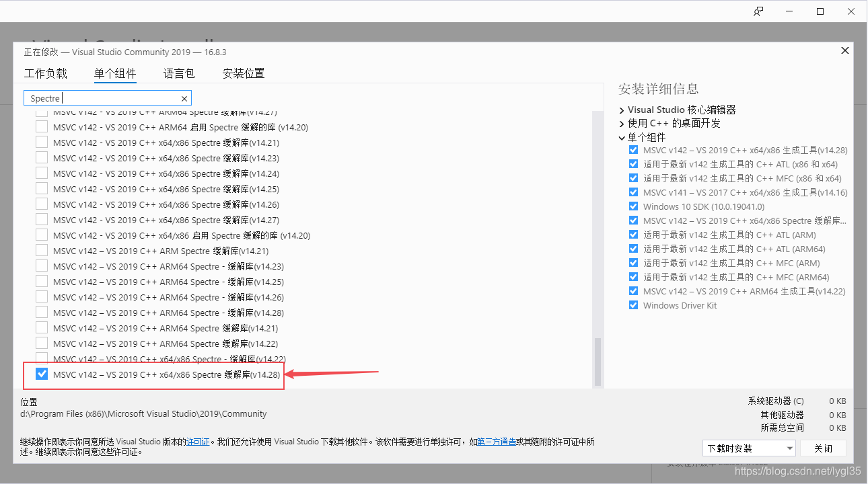Clear the Spectre search box with X
868x484 pixels.
tap(184, 99)
